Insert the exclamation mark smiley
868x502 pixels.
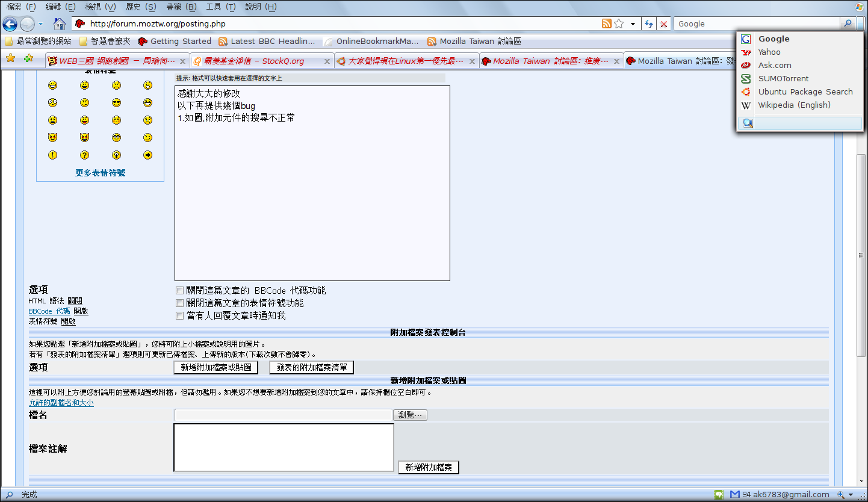click(53, 155)
